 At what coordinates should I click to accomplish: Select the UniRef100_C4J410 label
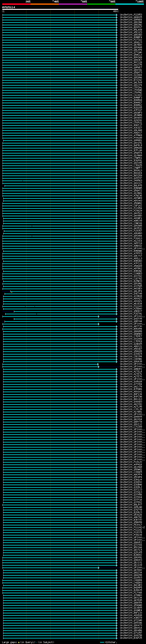coord(131,95)
